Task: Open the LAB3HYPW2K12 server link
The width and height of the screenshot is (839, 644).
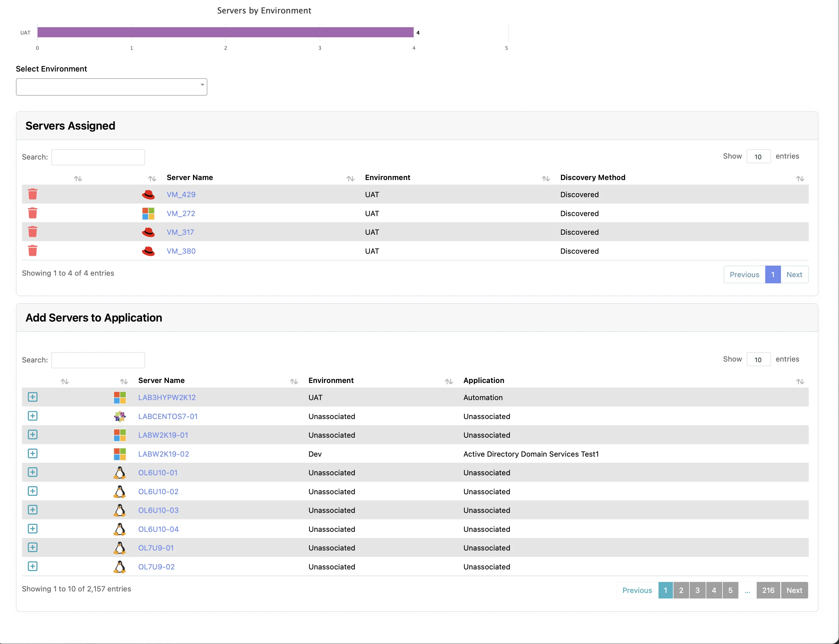Action: tap(167, 397)
